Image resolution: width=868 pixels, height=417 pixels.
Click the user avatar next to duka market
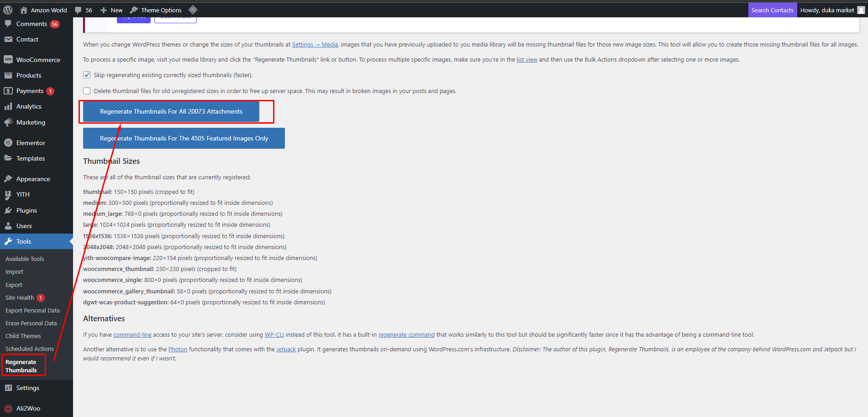[861, 10]
